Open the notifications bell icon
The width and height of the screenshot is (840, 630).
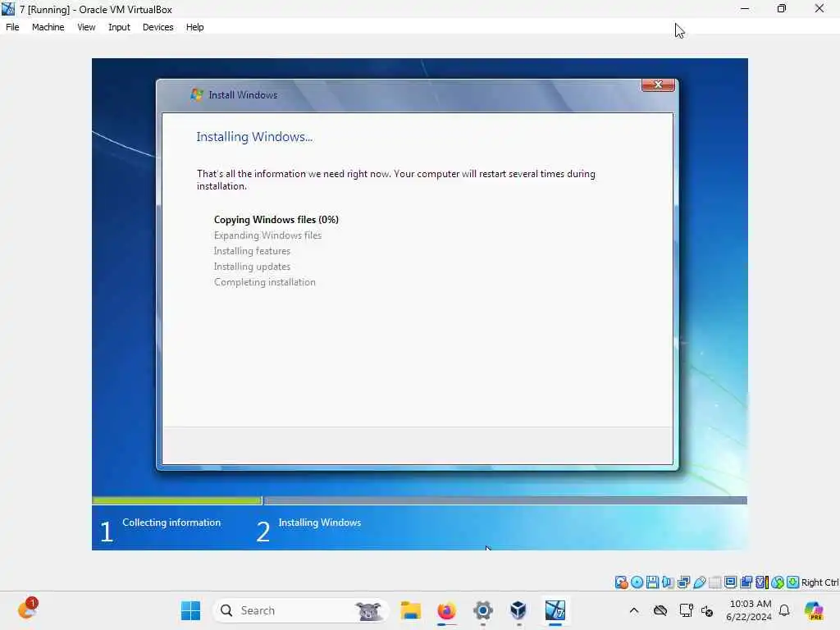[784, 610]
